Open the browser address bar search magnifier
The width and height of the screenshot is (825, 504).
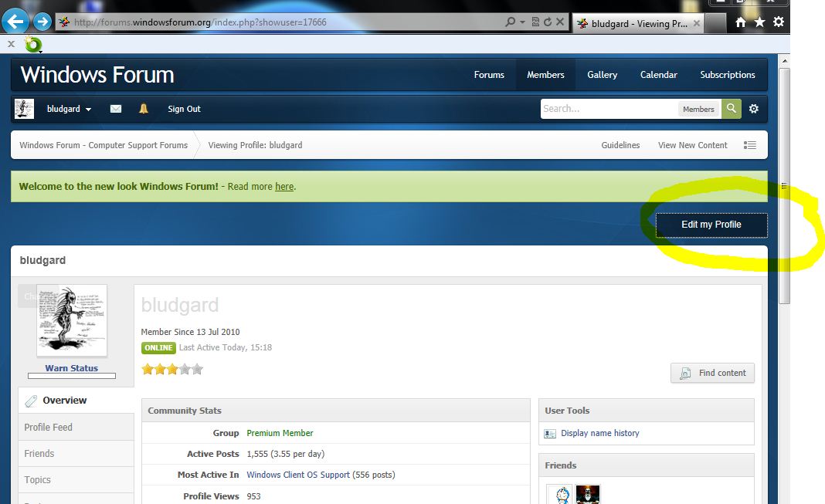click(510, 22)
